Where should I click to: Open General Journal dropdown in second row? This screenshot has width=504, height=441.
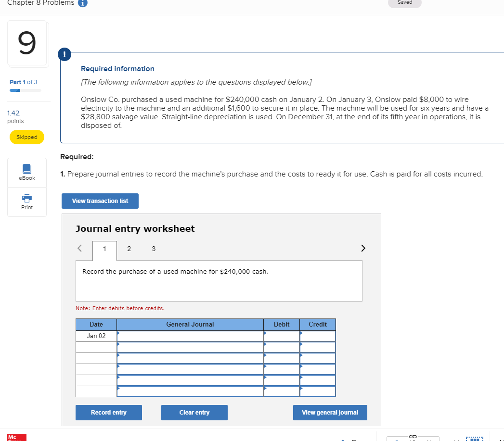190,347
